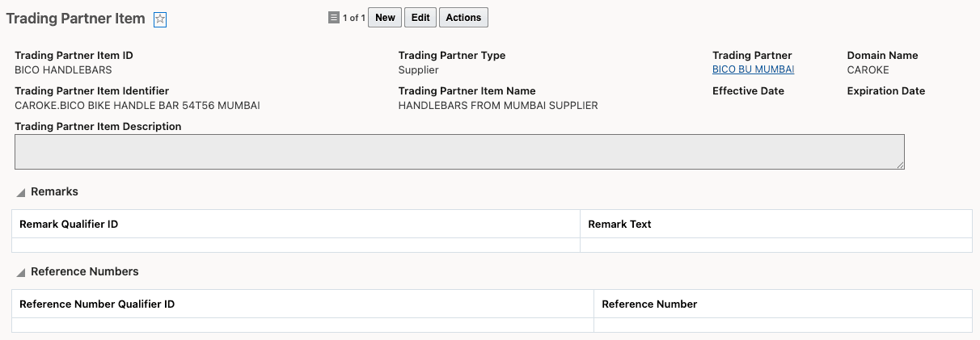Collapse the Reference Numbers section
Viewport: 980px width, 340px height.
coord(21,272)
